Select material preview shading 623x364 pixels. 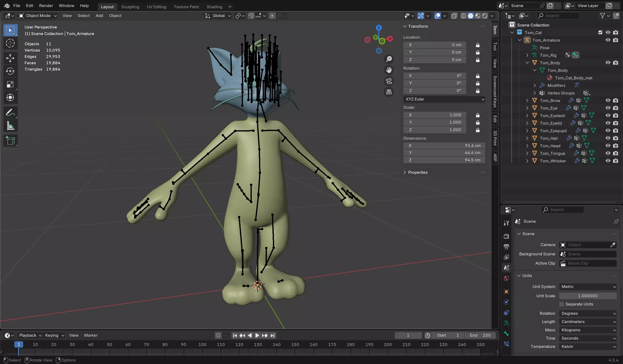478,16
